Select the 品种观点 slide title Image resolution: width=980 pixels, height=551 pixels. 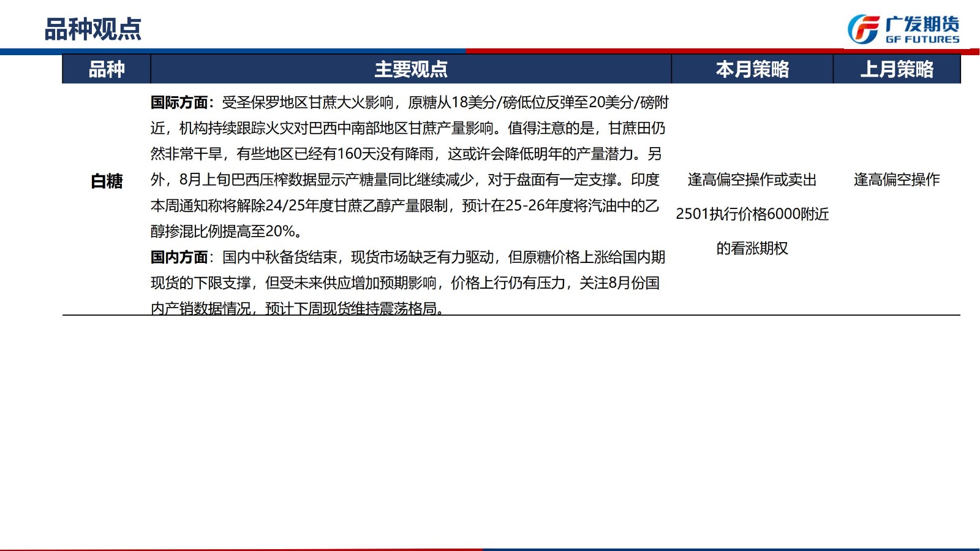click(93, 29)
